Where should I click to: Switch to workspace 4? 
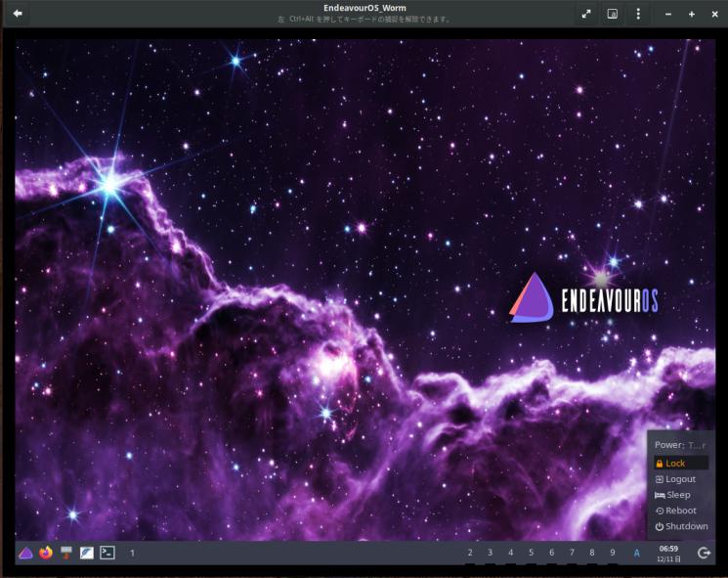point(510,553)
